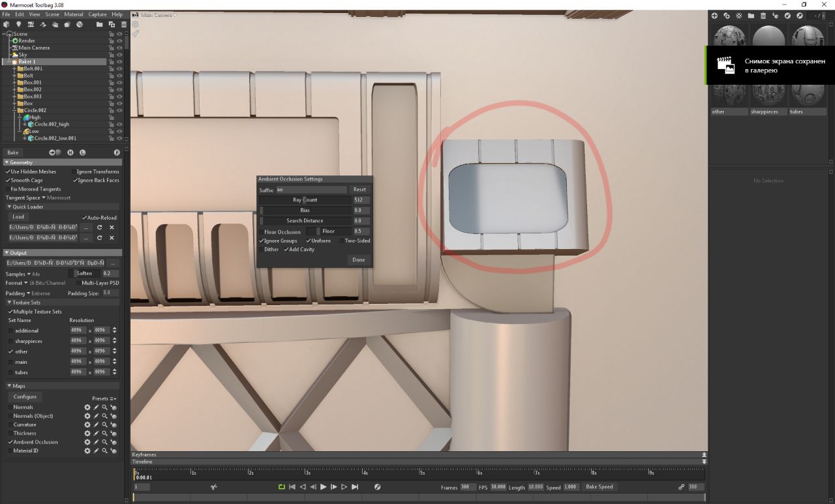
Task: Click the Configure maps button
Action: tap(25, 396)
